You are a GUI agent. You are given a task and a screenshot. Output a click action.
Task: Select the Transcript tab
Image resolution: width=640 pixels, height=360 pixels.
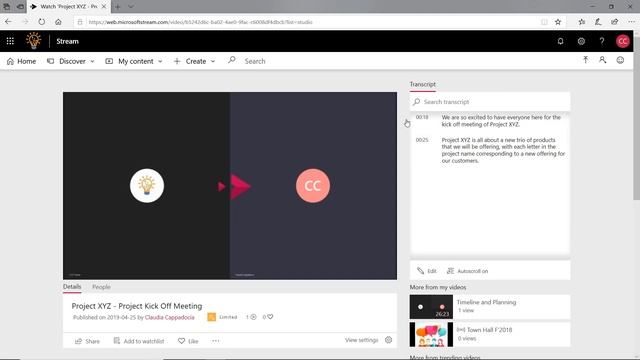422,84
